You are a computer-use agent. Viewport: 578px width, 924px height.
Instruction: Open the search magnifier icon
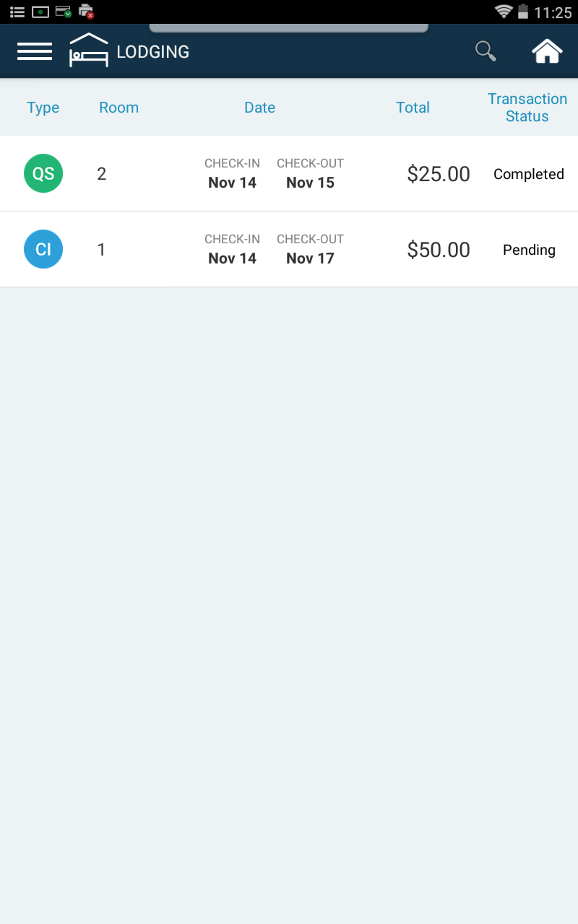486,51
